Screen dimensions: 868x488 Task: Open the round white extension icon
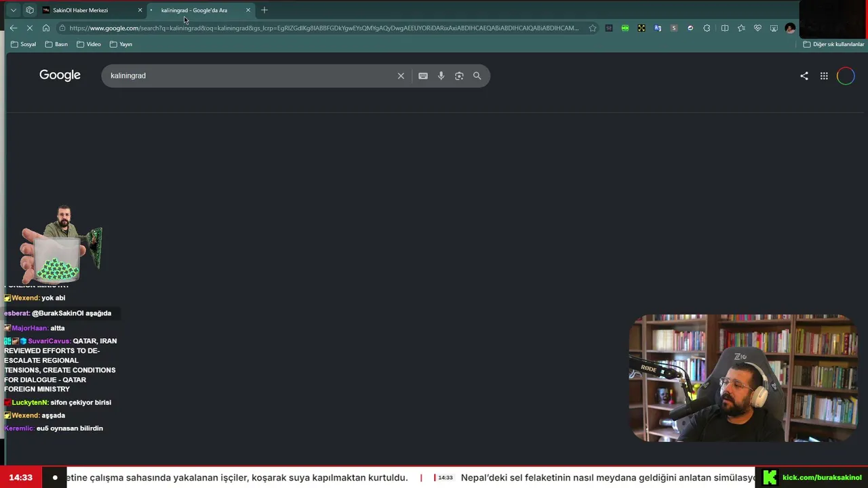click(690, 28)
